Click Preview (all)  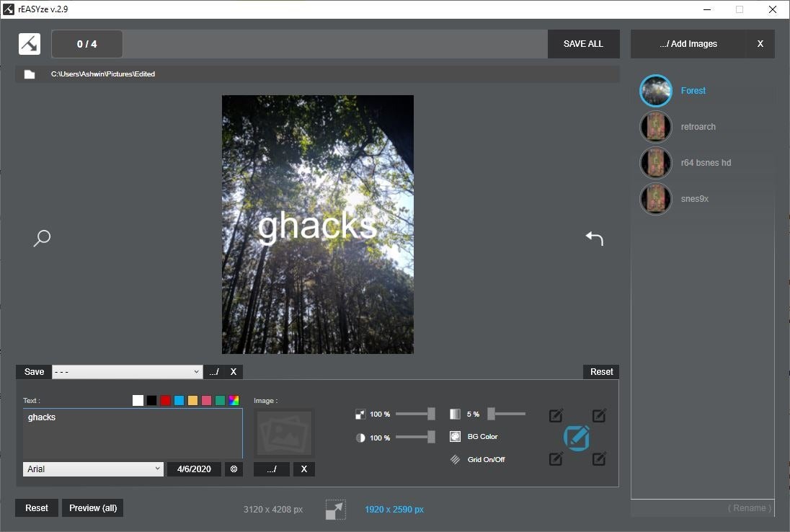[93, 507]
